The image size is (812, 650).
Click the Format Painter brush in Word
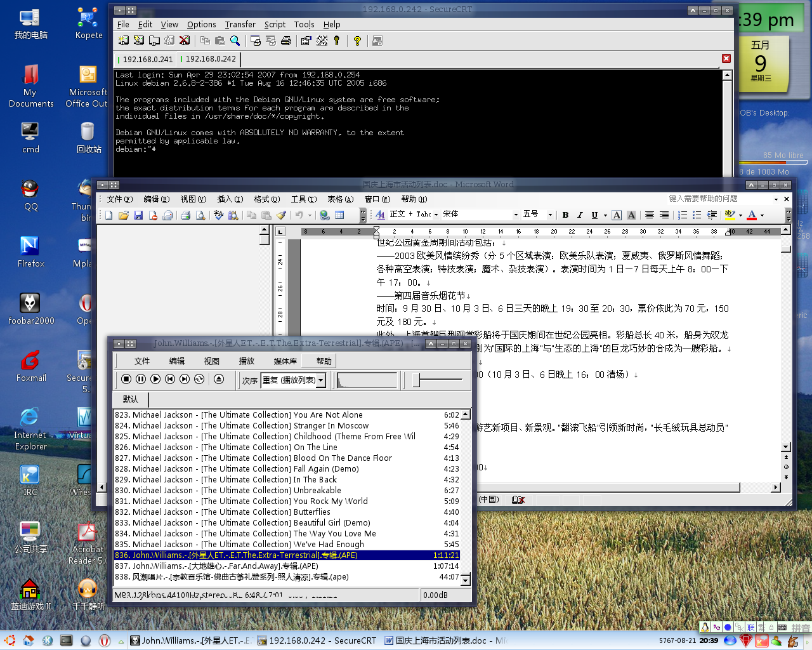pyautogui.click(x=281, y=215)
